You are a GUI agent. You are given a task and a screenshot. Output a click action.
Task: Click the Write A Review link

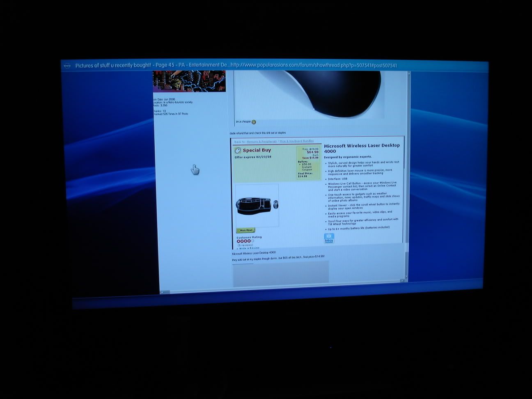point(249,248)
